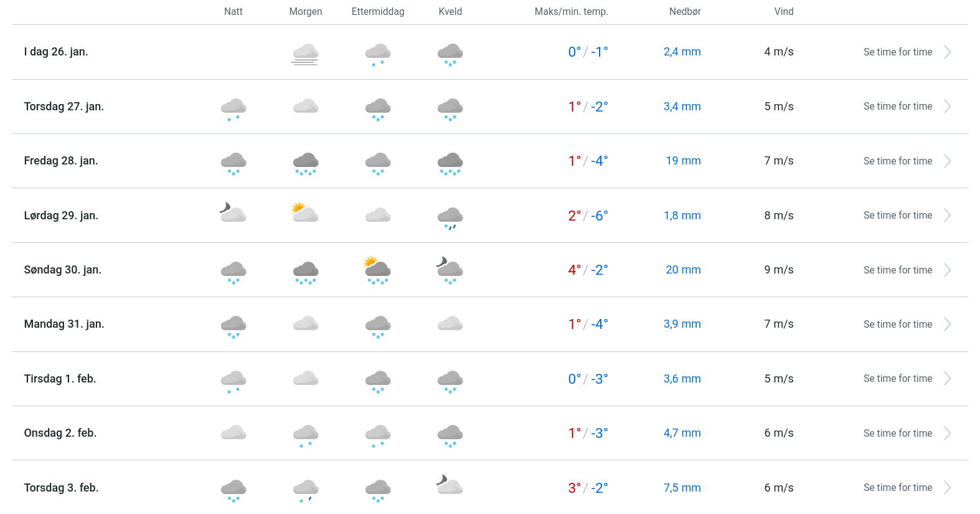The width and height of the screenshot is (980, 514).
Task: Click the fog icon for today's morning
Action: (305, 54)
